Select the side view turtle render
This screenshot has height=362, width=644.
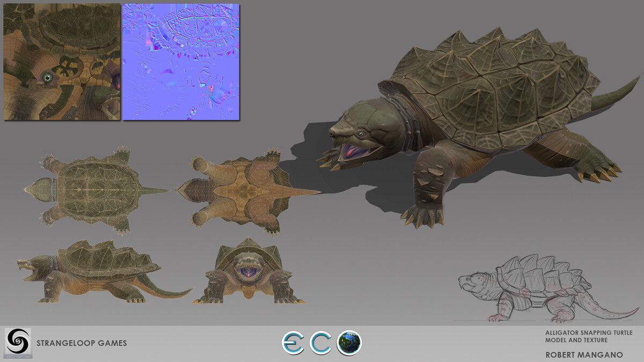pyautogui.click(x=104, y=272)
